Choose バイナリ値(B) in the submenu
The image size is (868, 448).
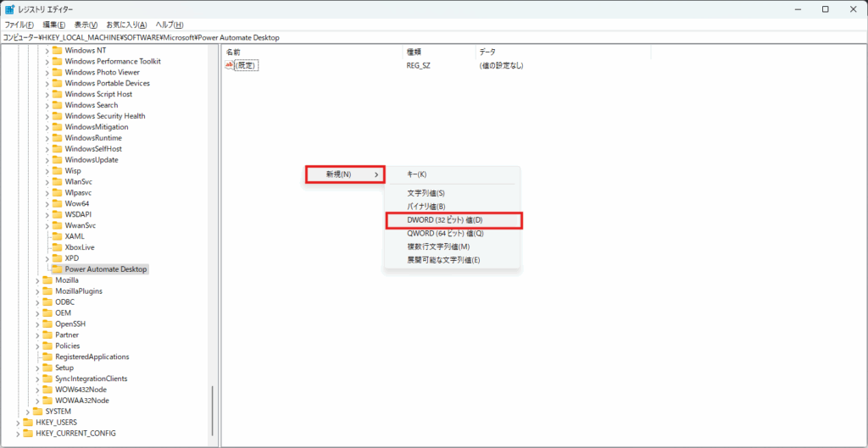pos(453,207)
